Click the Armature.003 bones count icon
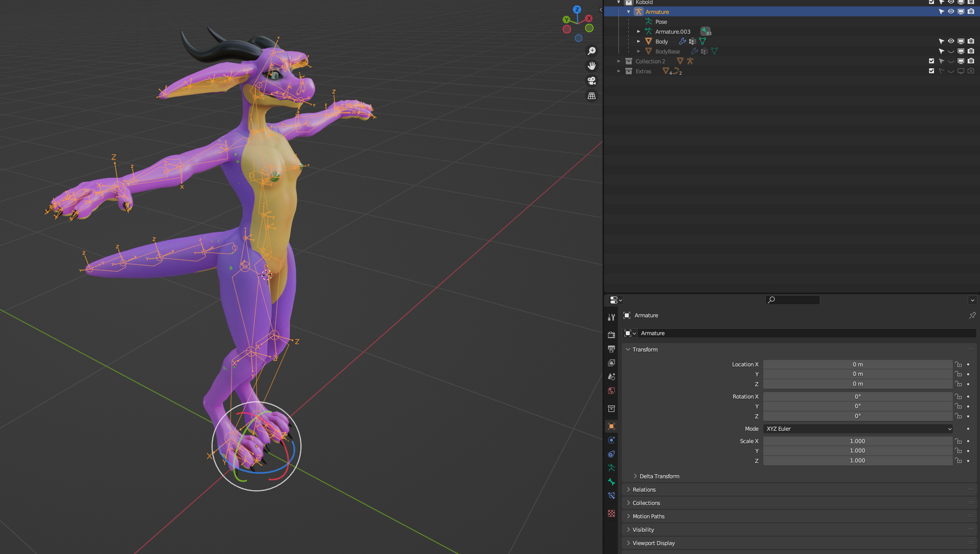The image size is (980, 554). 706,32
